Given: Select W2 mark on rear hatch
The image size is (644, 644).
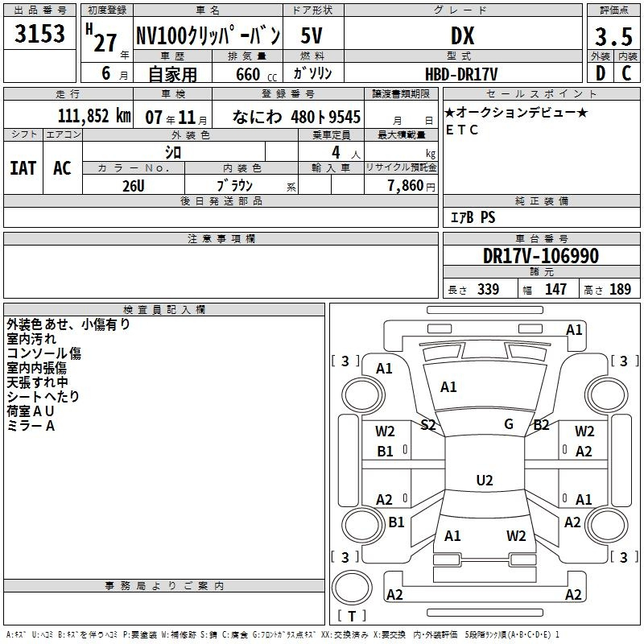Looking at the screenshot, I should 516,536.
